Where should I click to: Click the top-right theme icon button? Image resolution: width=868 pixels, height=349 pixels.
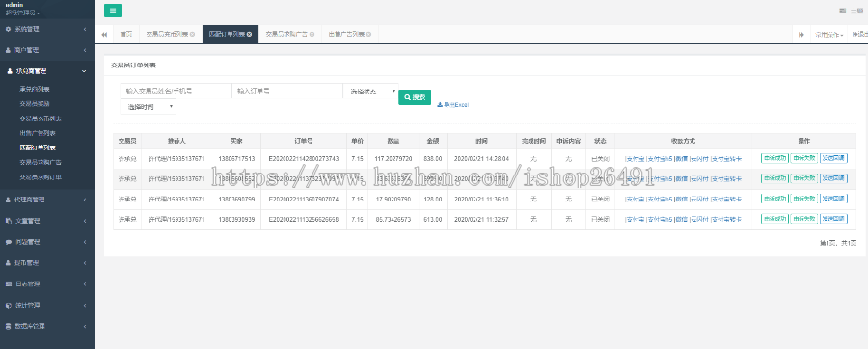click(x=842, y=11)
